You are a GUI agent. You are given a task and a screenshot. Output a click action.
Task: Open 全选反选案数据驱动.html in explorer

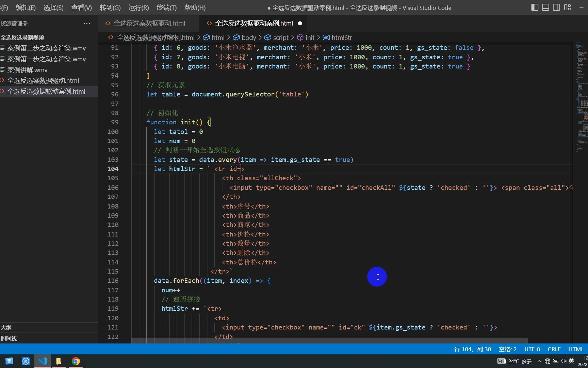click(x=49, y=80)
